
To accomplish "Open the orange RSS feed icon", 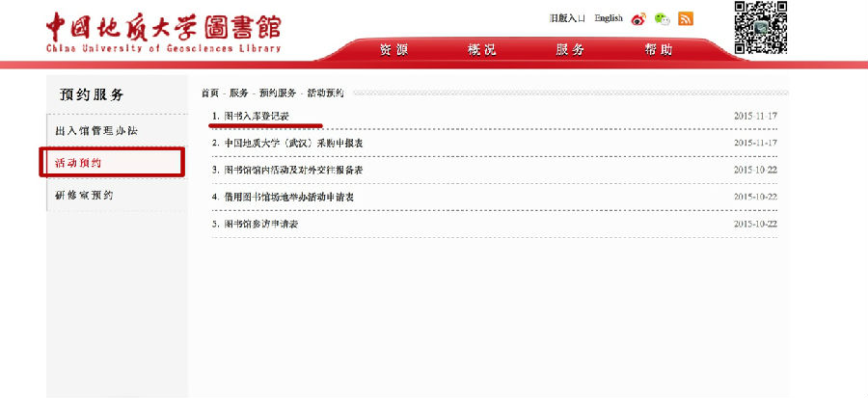I will click(686, 19).
